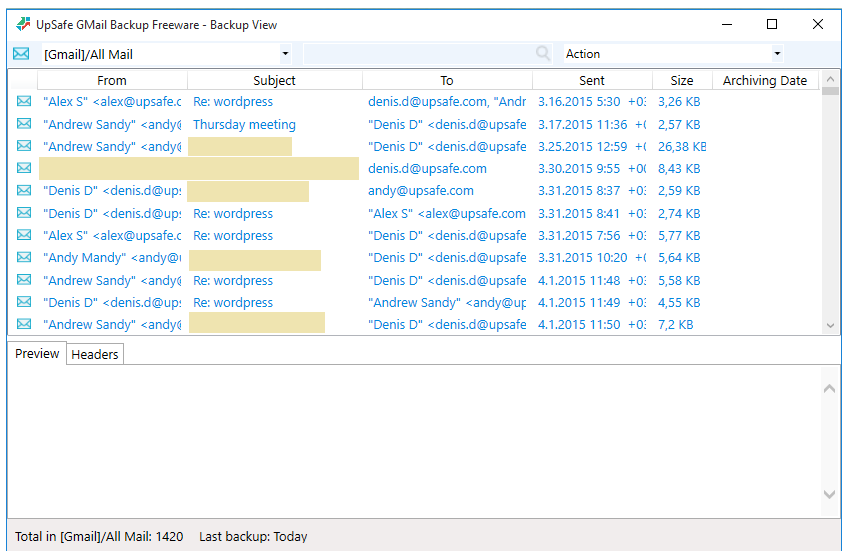Click the preview pane scroll-up arrow

point(829,389)
